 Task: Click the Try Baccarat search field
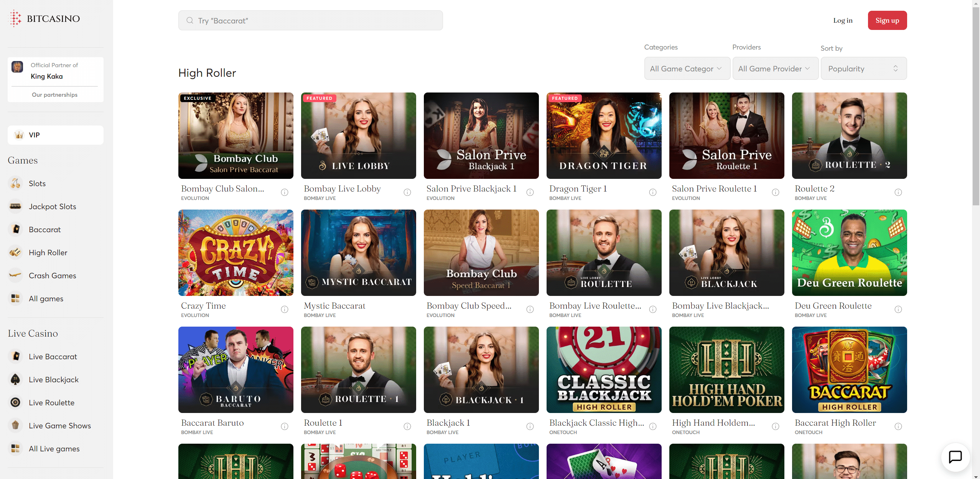[310, 20]
